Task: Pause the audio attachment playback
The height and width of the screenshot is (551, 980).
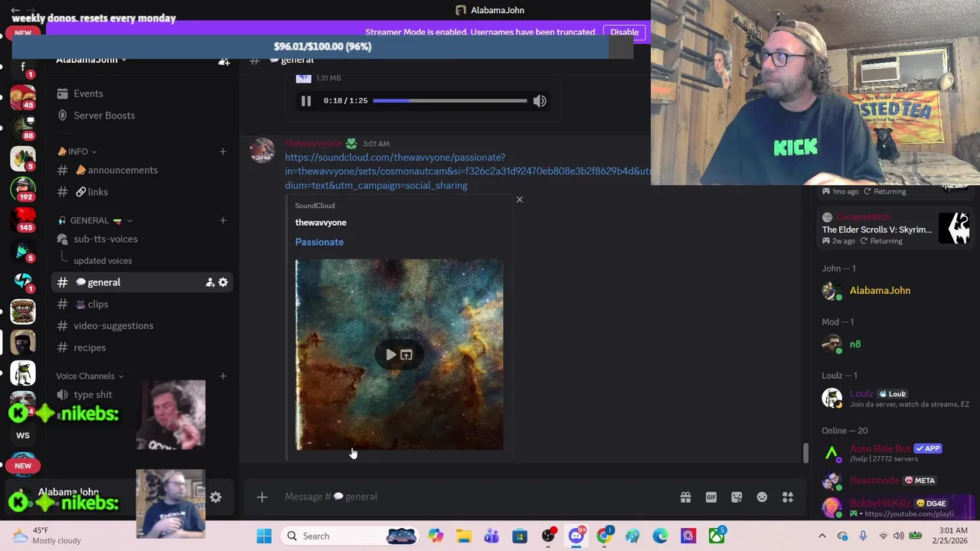Action: (x=305, y=101)
